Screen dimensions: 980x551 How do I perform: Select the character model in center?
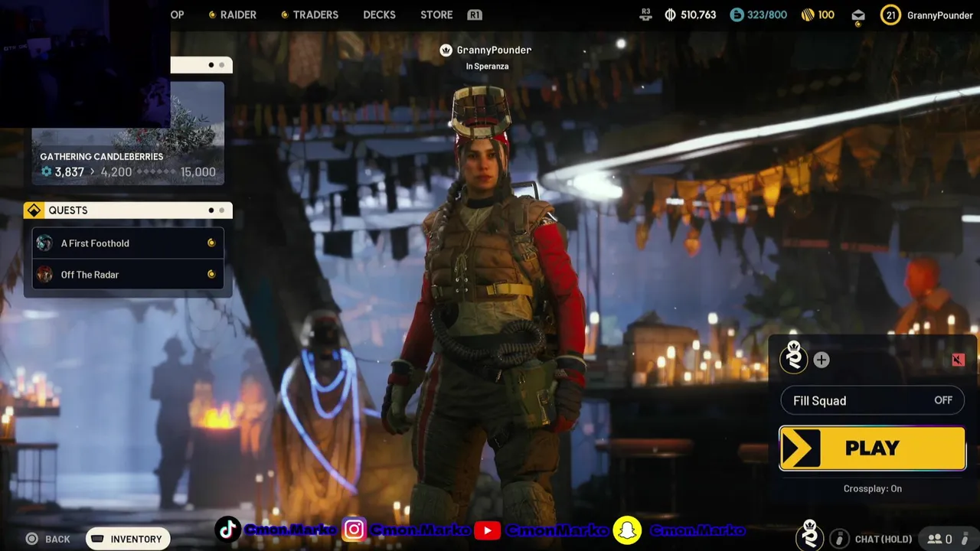point(490,306)
